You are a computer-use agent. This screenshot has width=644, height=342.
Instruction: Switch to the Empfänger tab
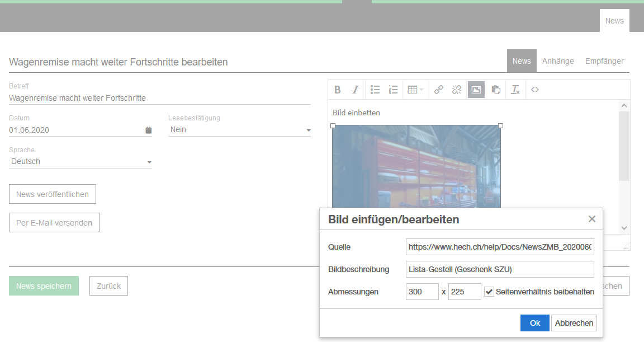[604, 61]
